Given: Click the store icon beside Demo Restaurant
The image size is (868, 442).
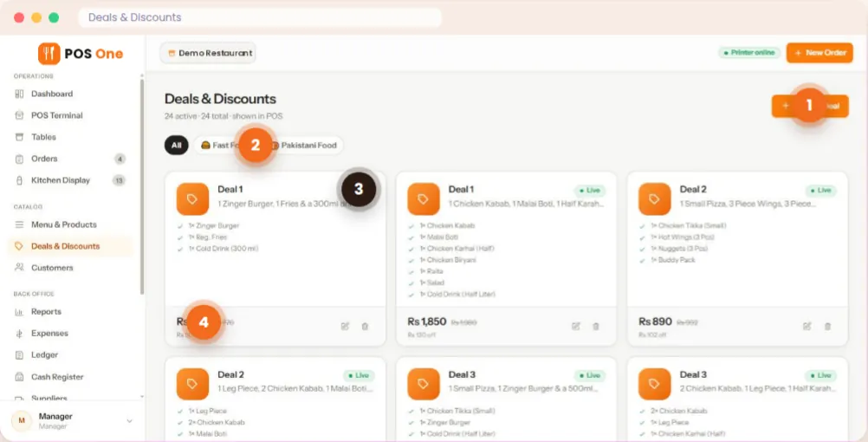Looking at the screenshot, I should 172,53.
